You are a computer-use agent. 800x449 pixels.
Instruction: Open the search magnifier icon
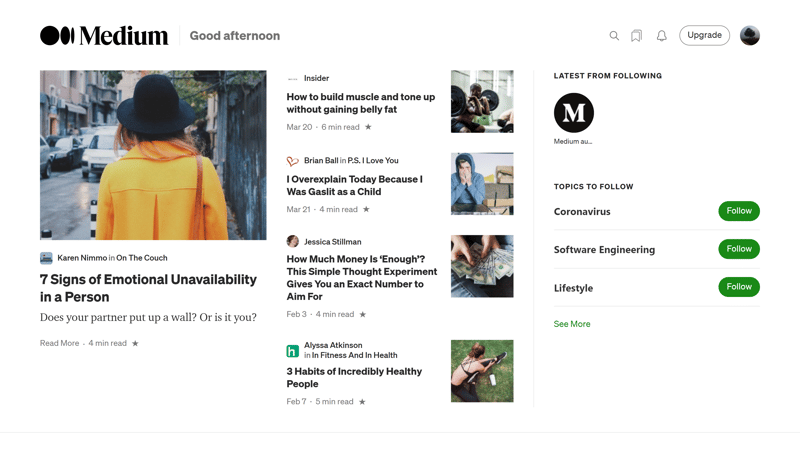coord(614,36)
